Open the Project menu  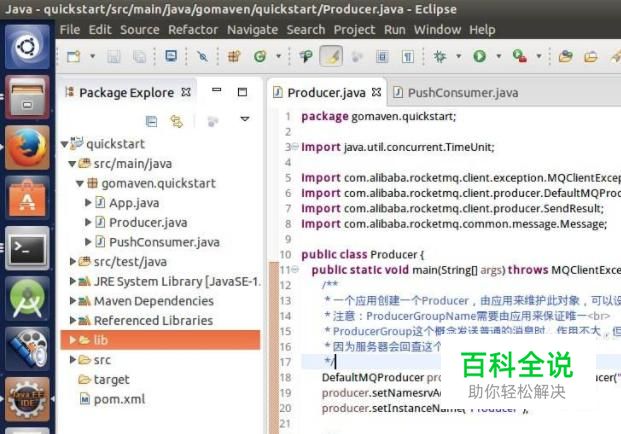tap(354, 30)
